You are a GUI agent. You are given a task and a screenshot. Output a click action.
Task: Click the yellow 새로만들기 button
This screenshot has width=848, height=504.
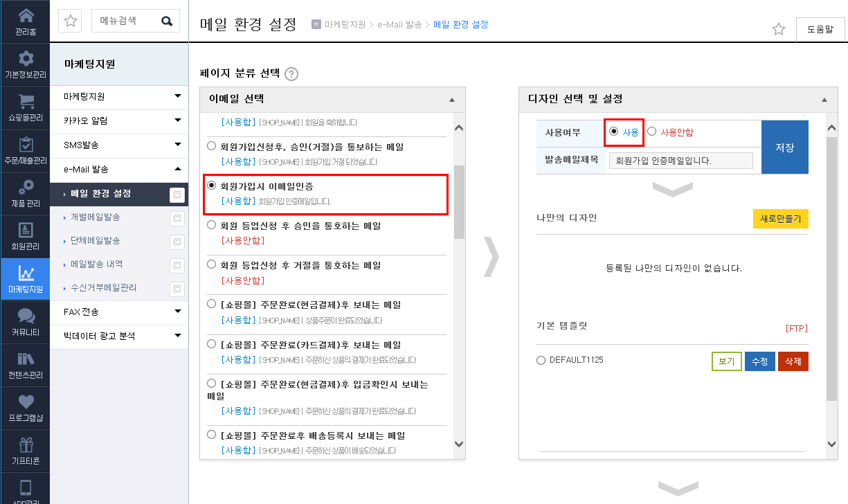[780, 219]
